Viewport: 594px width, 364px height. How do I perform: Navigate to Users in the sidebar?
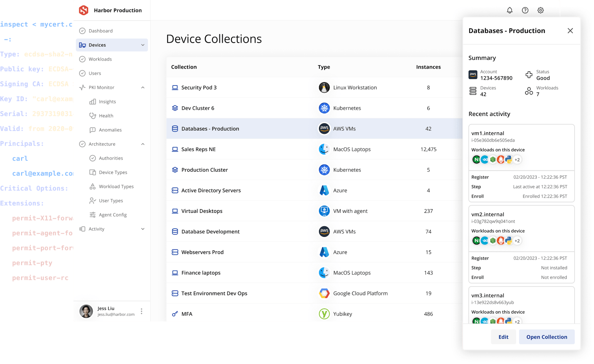(95, 73)
